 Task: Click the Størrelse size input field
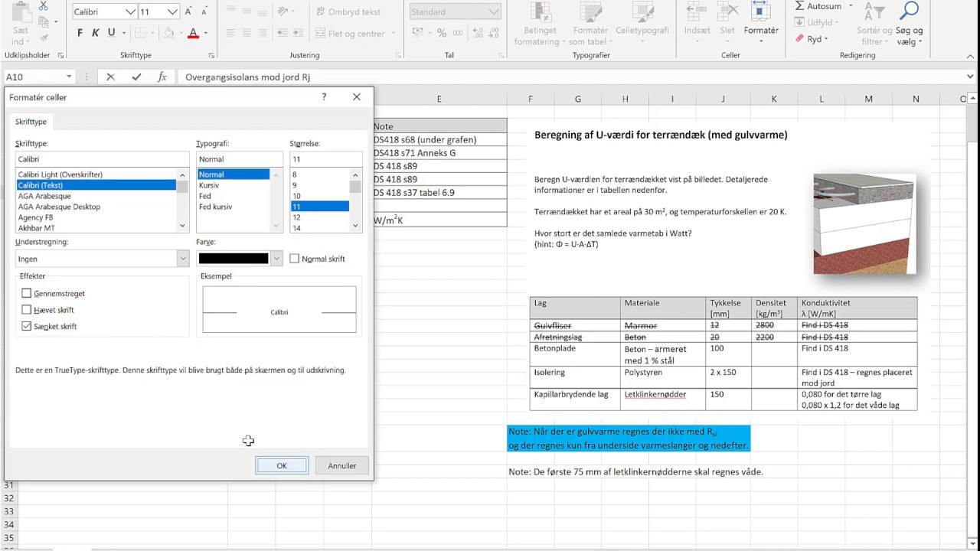(x=325, y=159)
